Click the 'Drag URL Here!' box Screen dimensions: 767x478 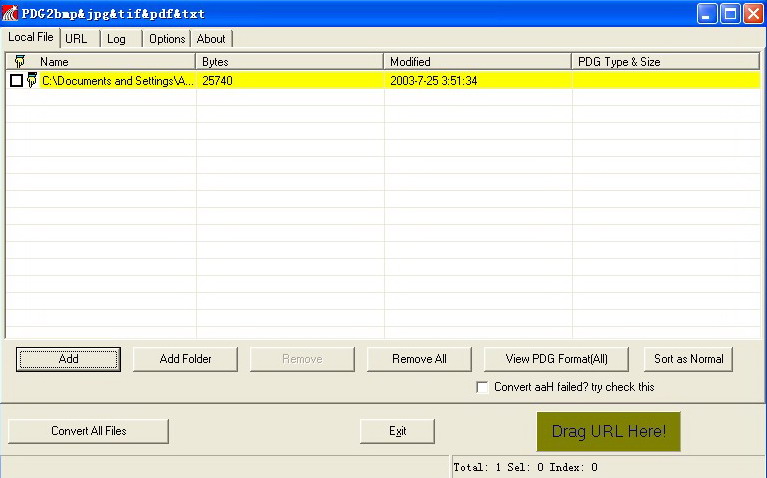tap(608, 432)
